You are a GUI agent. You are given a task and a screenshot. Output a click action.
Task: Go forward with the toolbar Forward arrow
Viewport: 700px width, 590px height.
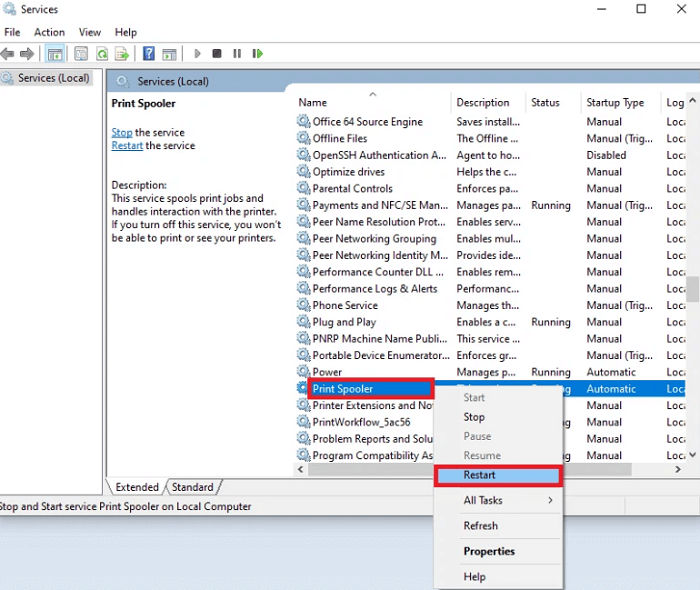click(27, 54)
